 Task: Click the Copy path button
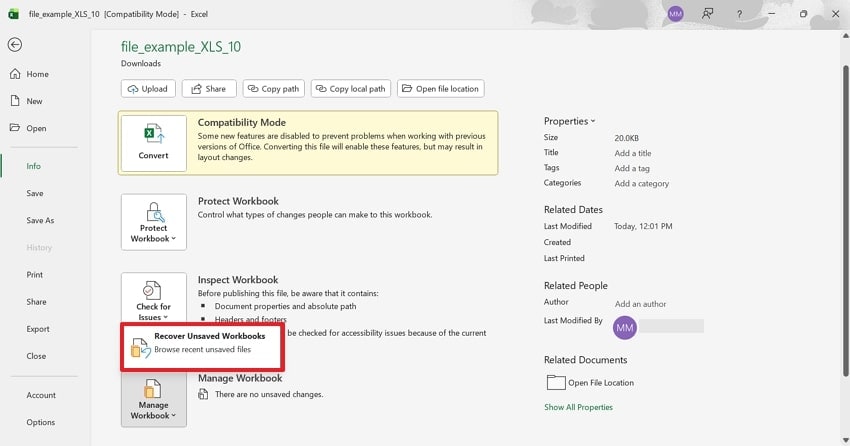(274, 89)
